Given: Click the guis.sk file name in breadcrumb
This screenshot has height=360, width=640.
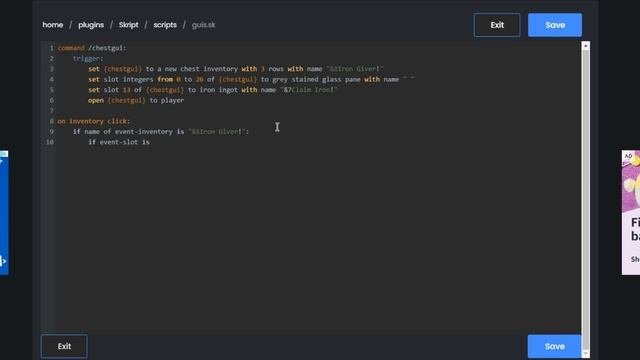Looking at the screenshot, I should click(203, 25).
